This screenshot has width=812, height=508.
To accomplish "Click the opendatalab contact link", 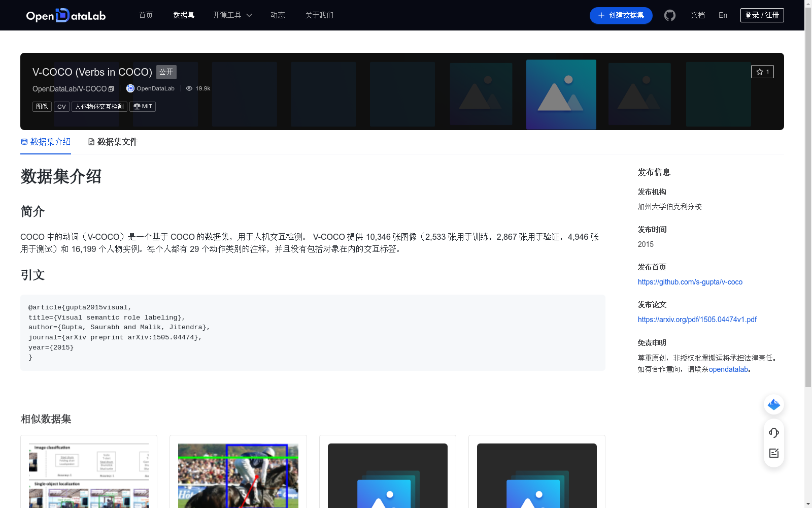I will (728, 369).
